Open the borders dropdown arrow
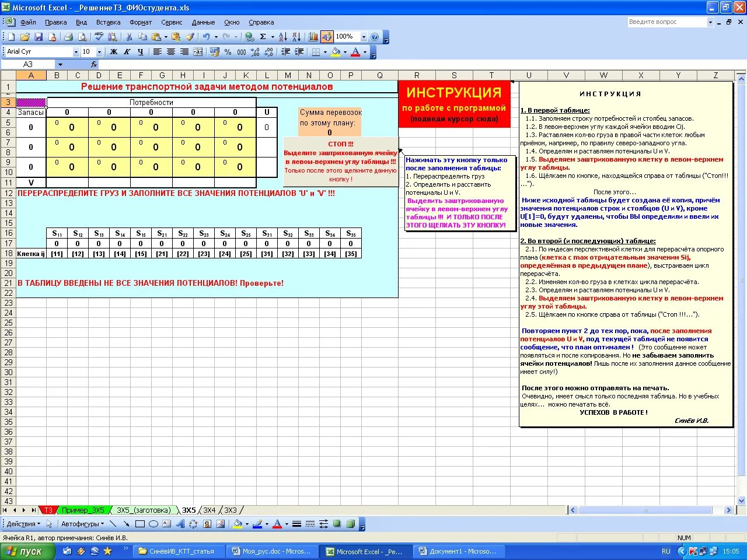This screenshot has height=560, width=747. (325, 52)
